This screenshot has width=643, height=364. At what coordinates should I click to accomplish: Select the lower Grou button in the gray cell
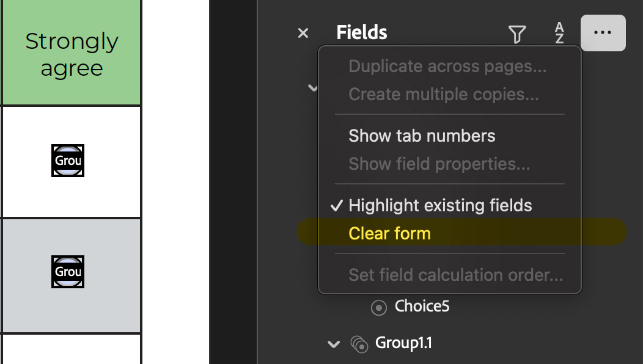tap(68, 272)
